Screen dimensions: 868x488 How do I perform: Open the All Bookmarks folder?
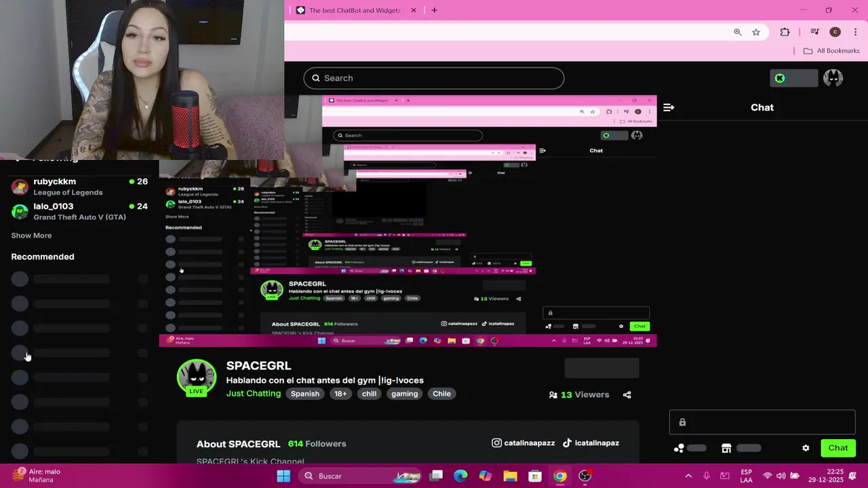point(831,51)
